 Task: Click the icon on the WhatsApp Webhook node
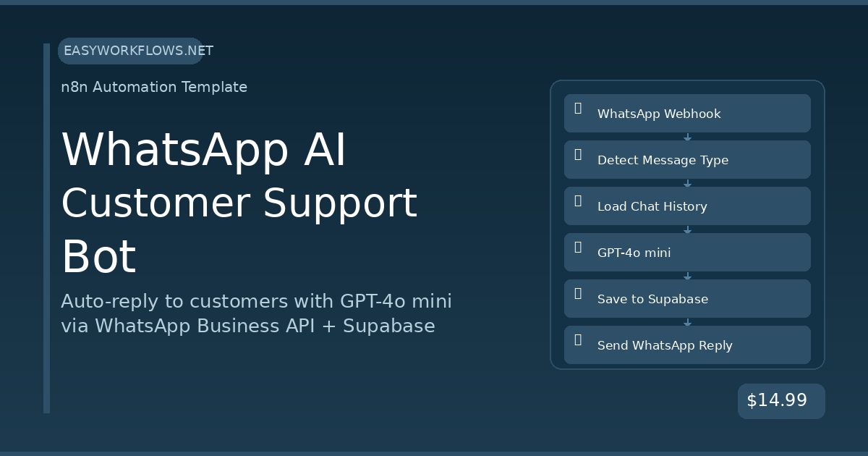point(578,108)
